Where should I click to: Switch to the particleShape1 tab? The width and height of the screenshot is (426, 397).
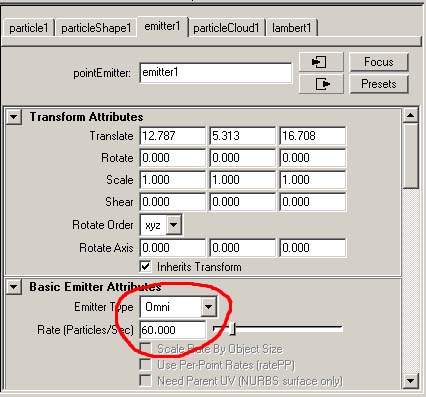coord(96,28)
